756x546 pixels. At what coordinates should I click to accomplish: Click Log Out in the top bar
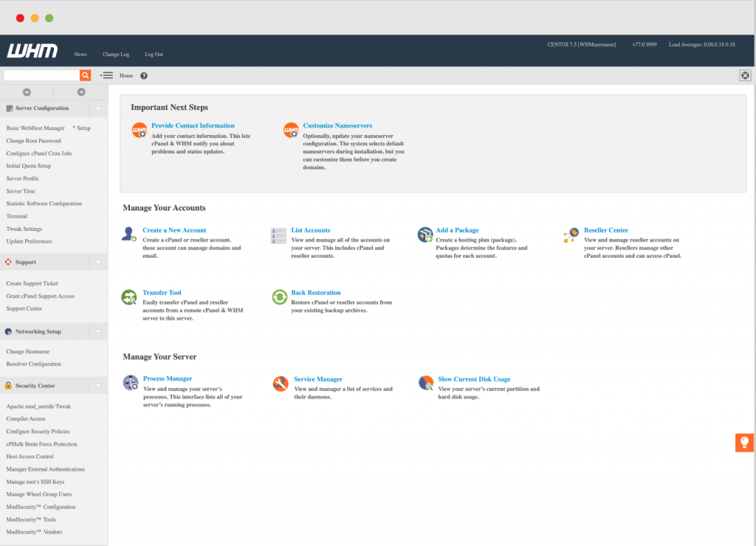(153, 54)
